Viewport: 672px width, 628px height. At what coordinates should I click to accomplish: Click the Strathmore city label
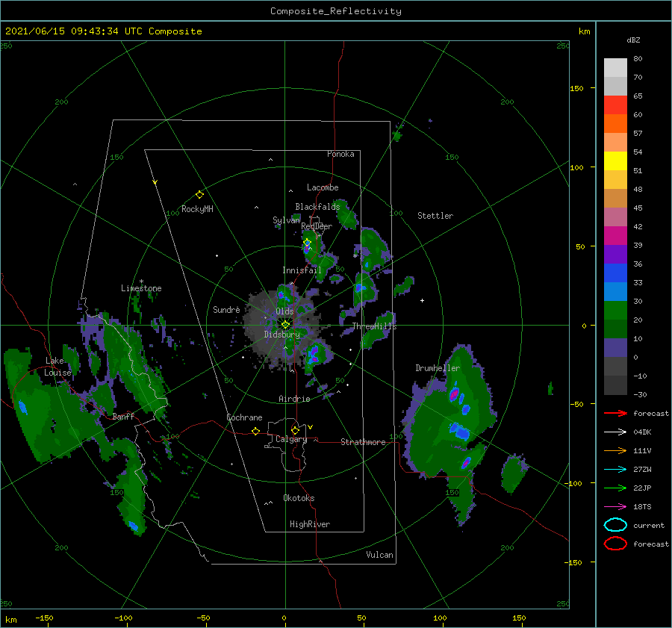tap(363, 442)
